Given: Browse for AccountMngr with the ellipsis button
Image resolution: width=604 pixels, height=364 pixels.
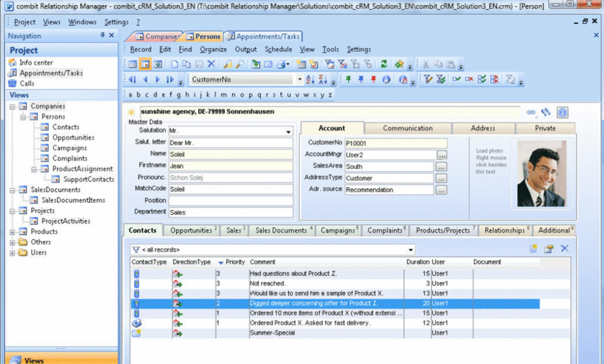Looking at the screenshot, I should click(x=441, y=155).
